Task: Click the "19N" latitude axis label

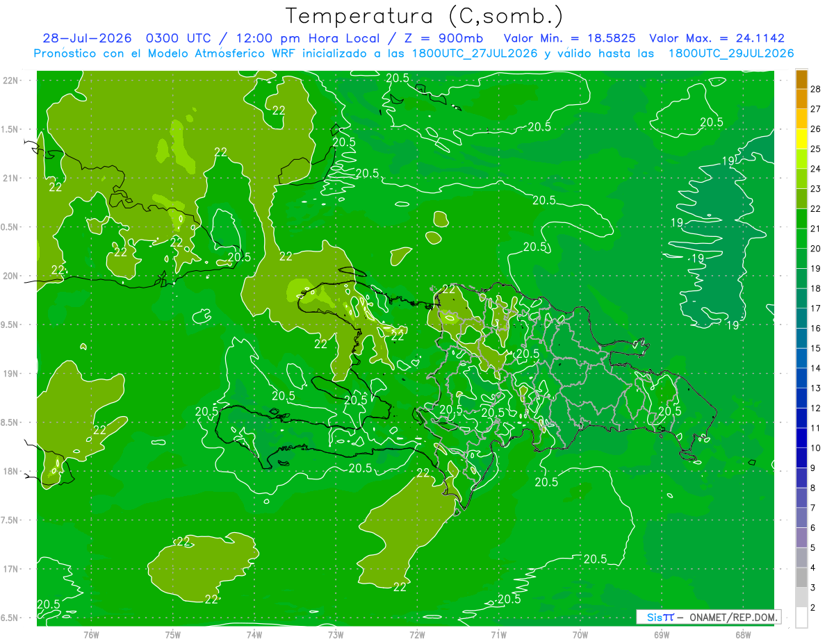Action: coord(10,374)
